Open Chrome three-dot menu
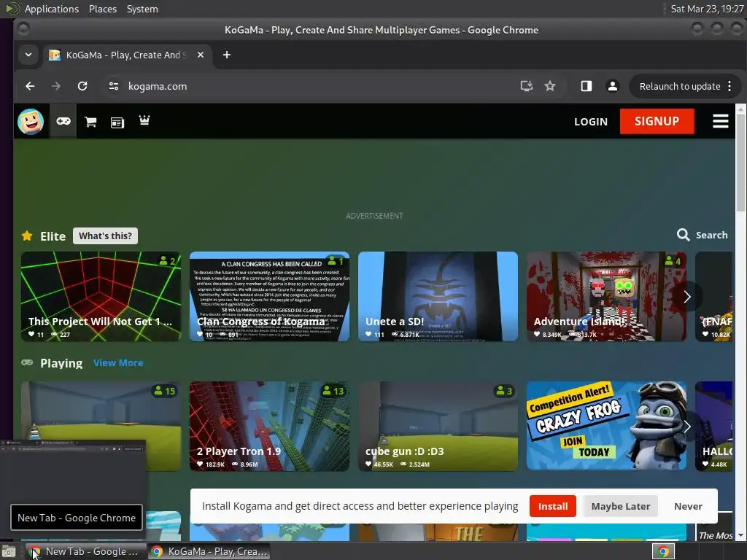The image size is (747, 560). pos(729,86)
